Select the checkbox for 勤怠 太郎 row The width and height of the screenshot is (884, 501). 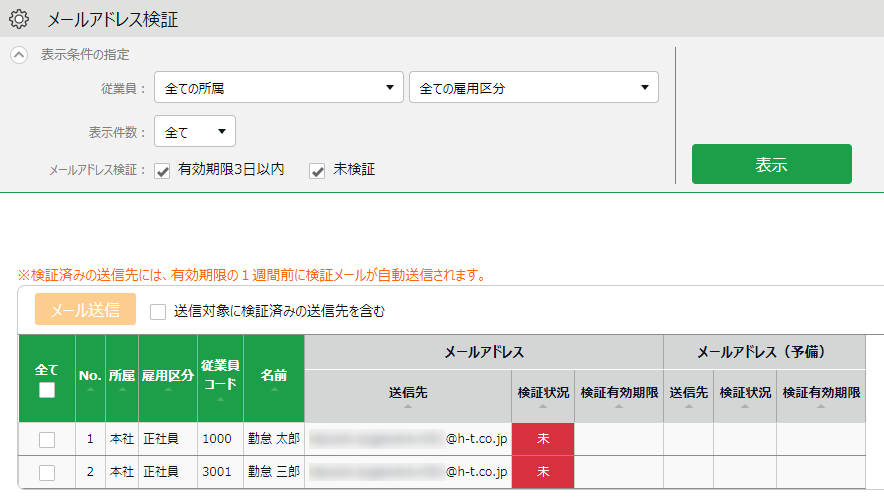47,439
